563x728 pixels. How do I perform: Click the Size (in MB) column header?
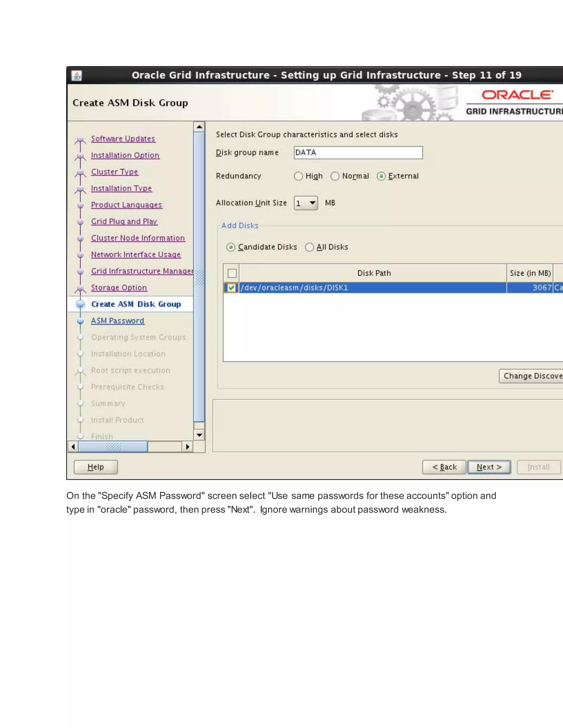(x=530, y=273)
